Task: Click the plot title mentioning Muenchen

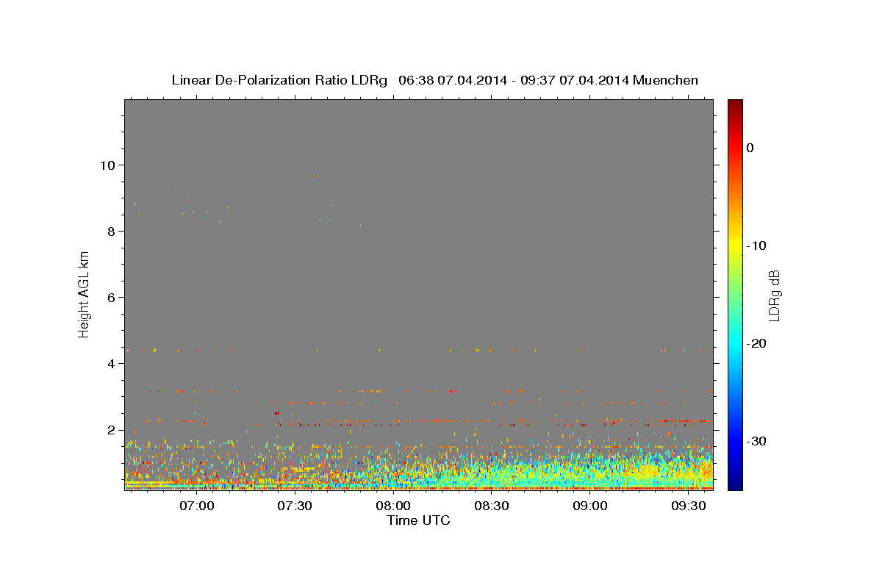Action: coord(434,80)
